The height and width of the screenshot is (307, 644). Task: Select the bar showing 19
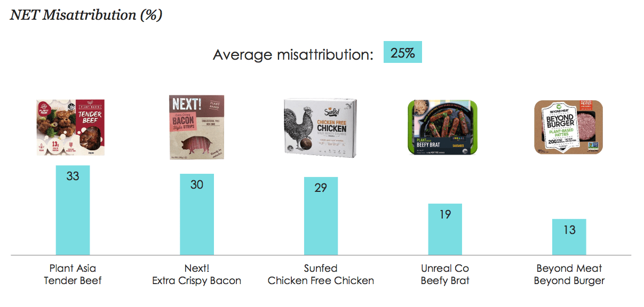pos(445,229)
